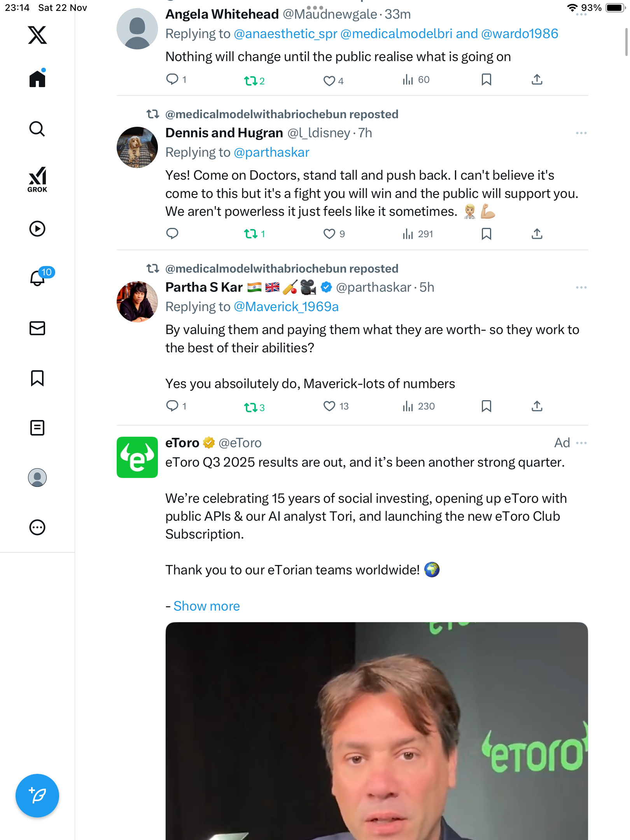Screen dimensions: 630x840
Task: Tap the compose new post button
Action: point(37,795)
